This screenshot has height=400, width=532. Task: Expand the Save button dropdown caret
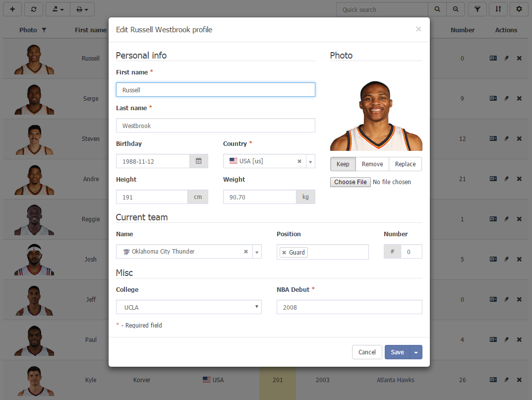(x=416, y=352)
